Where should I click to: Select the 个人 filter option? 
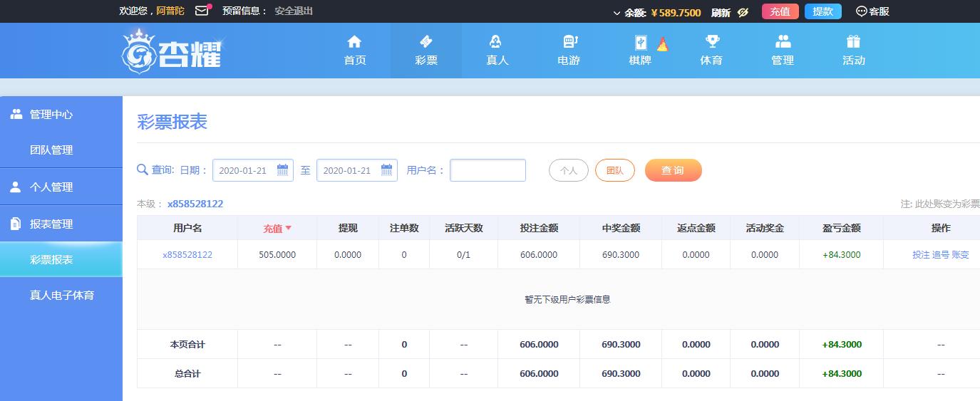(x=568, y=170)
